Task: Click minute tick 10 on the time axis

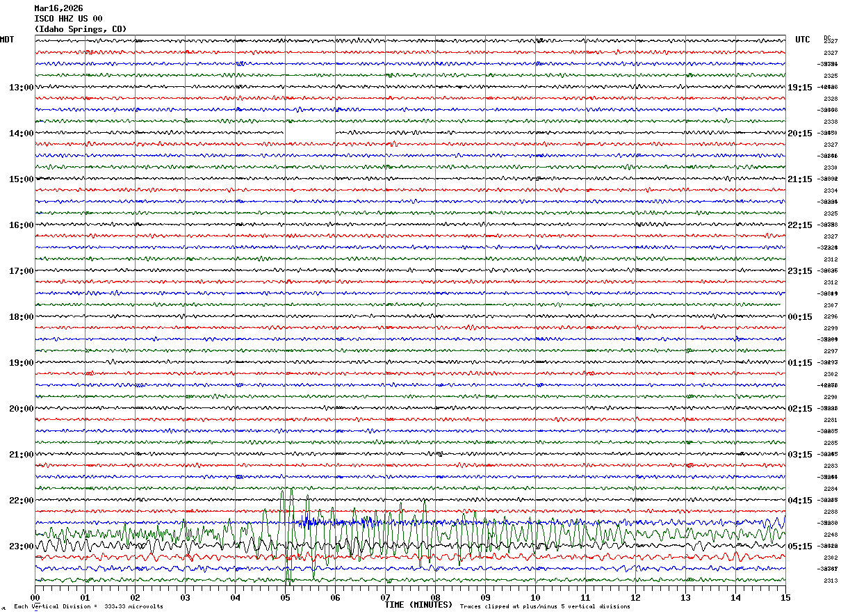Action: click(x=536, y=597)
